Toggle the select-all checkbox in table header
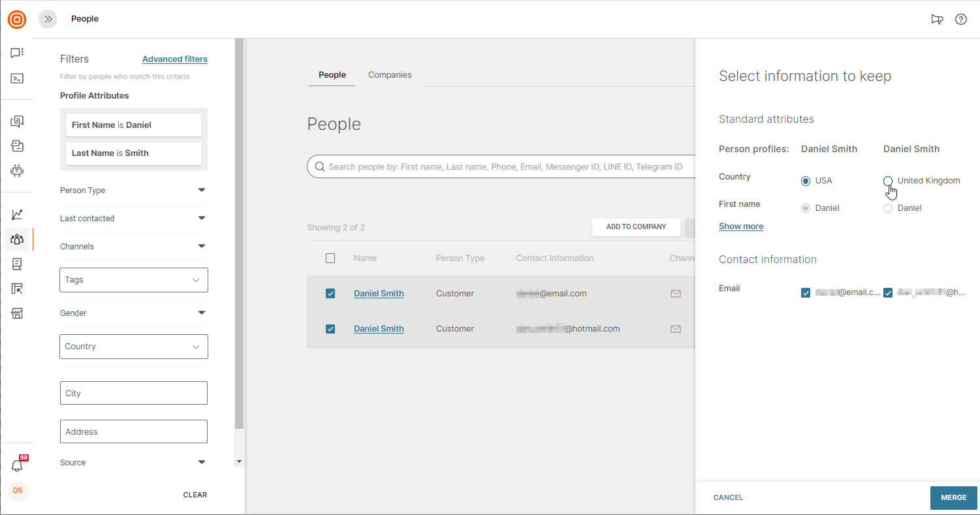The height and width of the screenshot is (515, 980). point(330,258)
